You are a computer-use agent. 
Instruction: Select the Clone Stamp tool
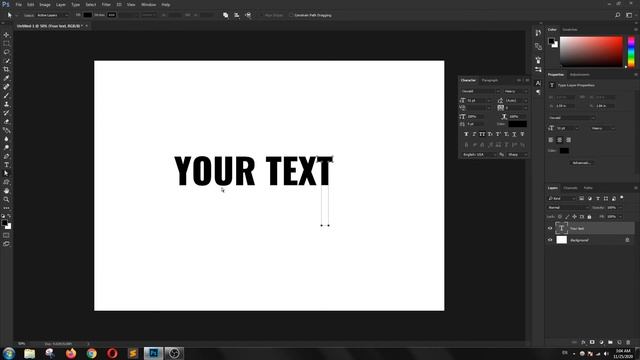coord(6,104)
